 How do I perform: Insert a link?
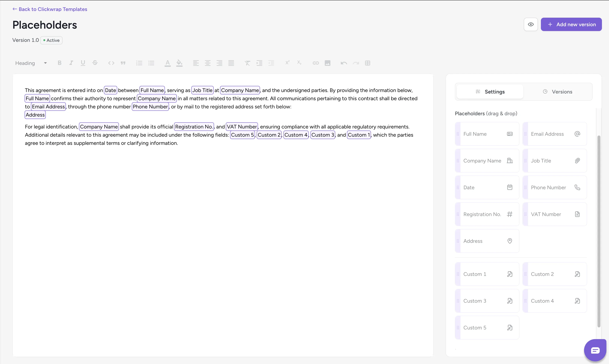315,63
